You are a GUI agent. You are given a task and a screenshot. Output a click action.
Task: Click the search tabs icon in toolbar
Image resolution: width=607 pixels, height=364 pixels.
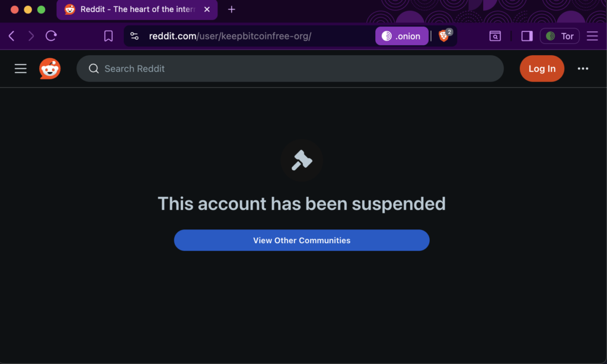(495, 36)
